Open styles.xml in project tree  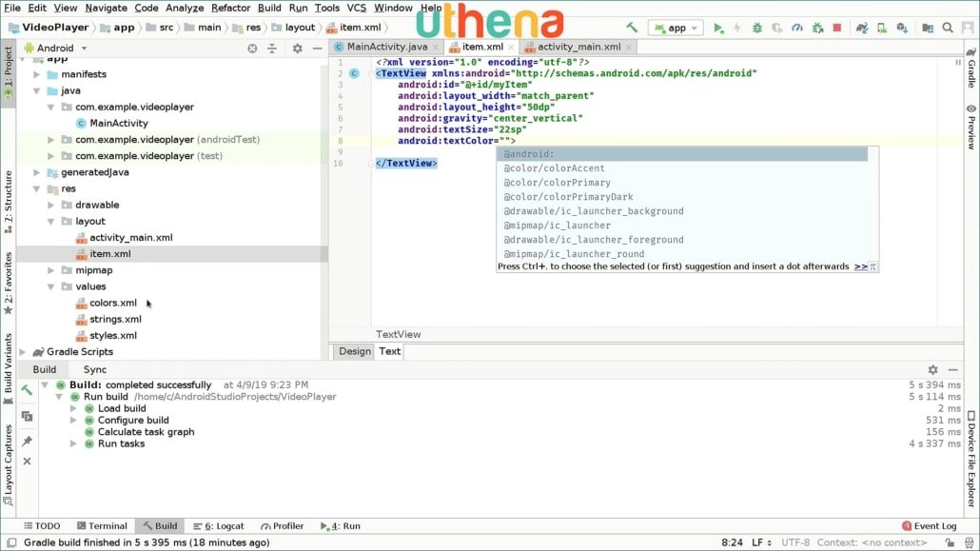[x=112, y=335]
